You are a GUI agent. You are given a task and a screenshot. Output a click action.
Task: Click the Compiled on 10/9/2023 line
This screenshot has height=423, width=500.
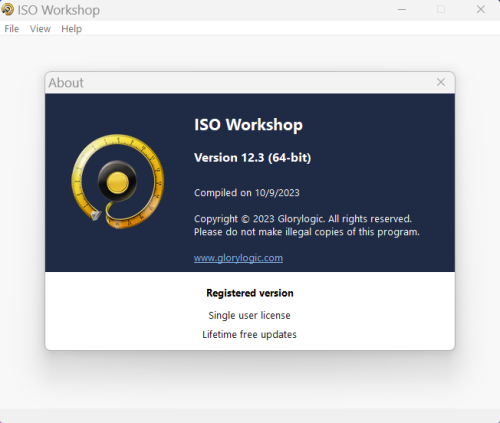click(x=247, y=193)
